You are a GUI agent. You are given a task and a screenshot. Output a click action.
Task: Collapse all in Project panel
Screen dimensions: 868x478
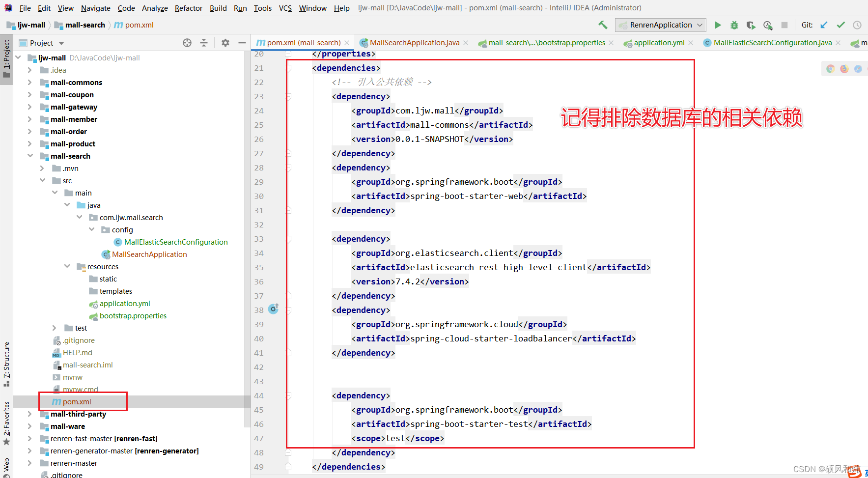[204, 43]
